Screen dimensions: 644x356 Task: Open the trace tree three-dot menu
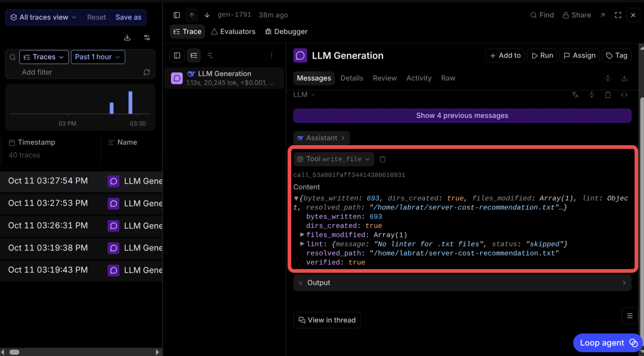[x=271, y=55]
